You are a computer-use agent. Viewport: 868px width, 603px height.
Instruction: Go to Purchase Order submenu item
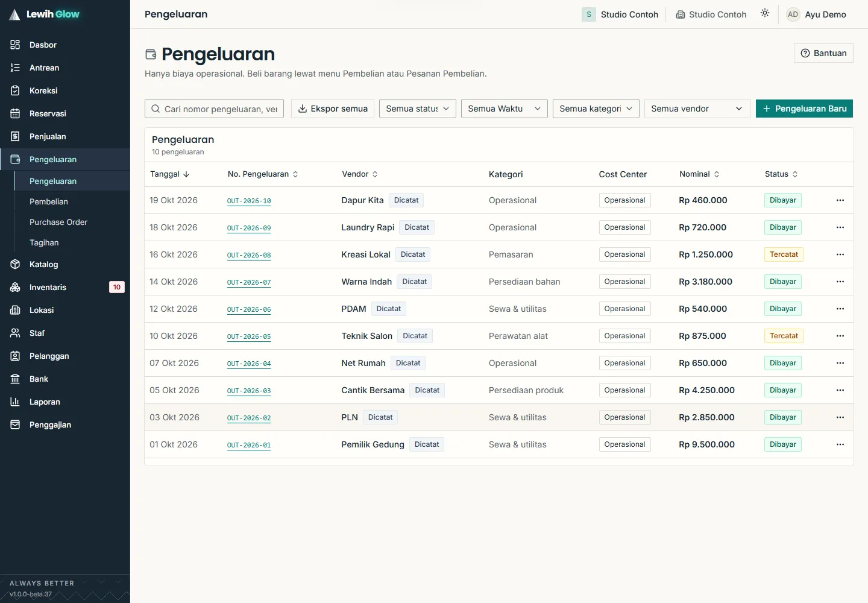(72, 222)
